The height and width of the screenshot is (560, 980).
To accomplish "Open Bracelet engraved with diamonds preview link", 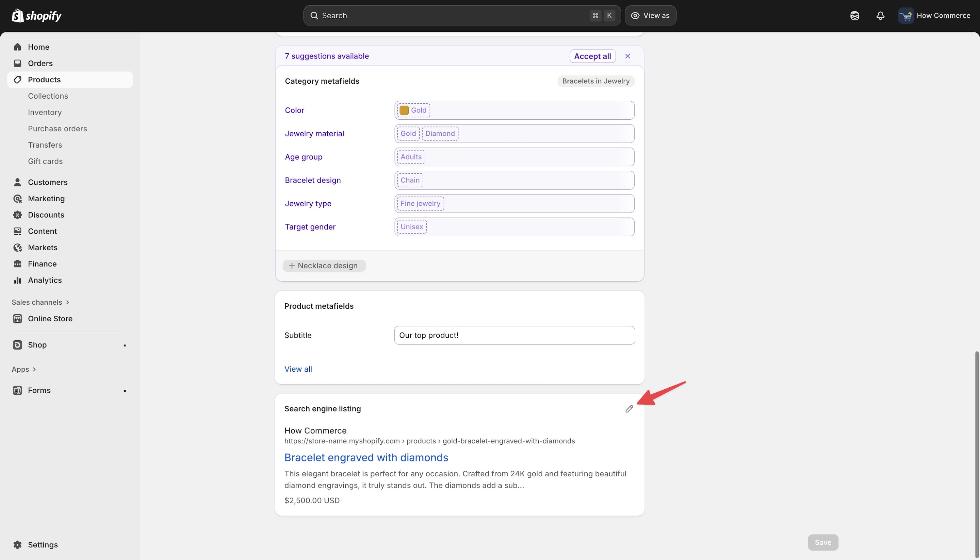I will pyautogui.click(x=366, y=458).
